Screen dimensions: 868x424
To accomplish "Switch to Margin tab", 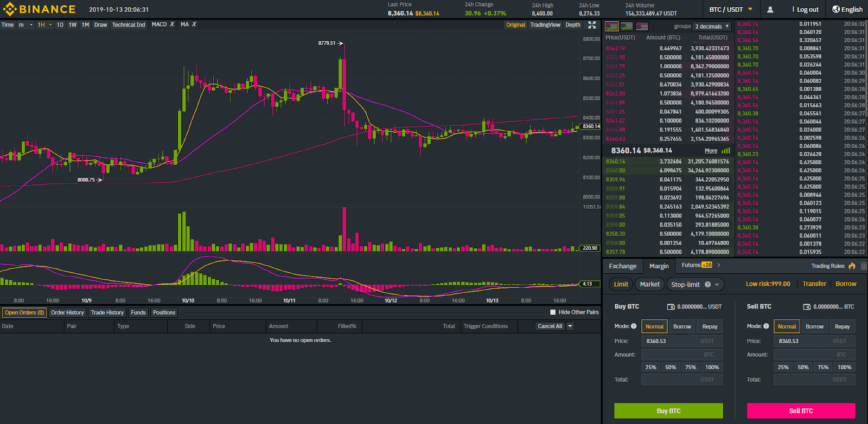I will (x=659, y=266).
